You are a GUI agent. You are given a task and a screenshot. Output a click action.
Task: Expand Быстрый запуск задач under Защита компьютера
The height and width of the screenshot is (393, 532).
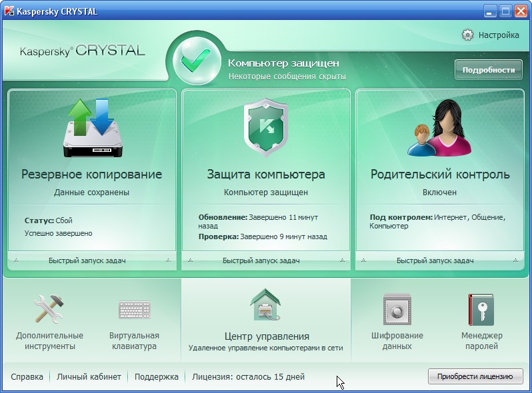pos(266,260)
